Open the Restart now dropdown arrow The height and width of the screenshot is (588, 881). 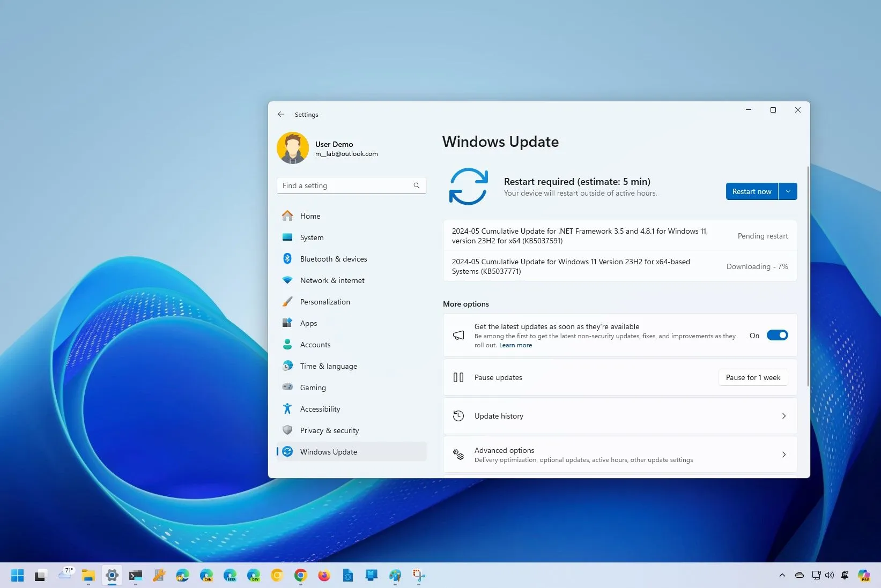[788, 191]
